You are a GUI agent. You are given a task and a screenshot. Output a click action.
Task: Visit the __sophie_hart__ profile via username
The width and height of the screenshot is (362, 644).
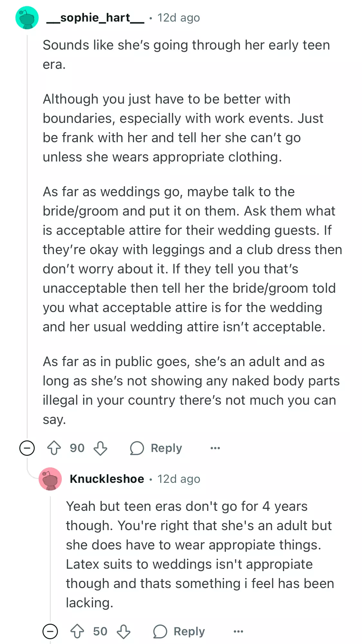point(95,18)
